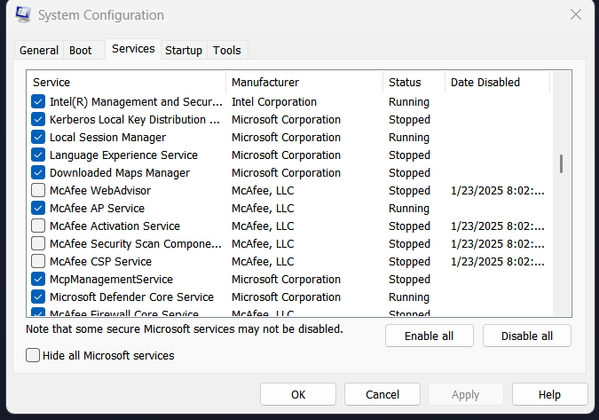Enable McAfee Activation Service checkbox

click(x=38, y=226)
